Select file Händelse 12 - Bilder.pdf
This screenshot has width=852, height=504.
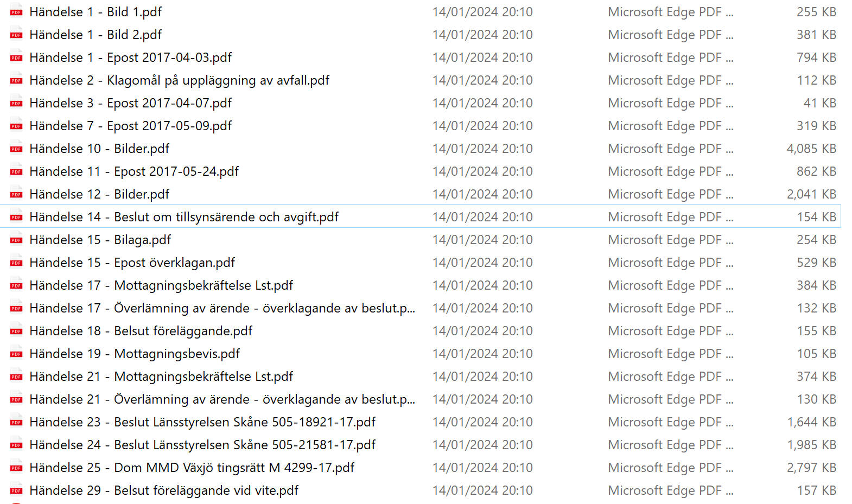pyautogui.click(x=99, y=194)
